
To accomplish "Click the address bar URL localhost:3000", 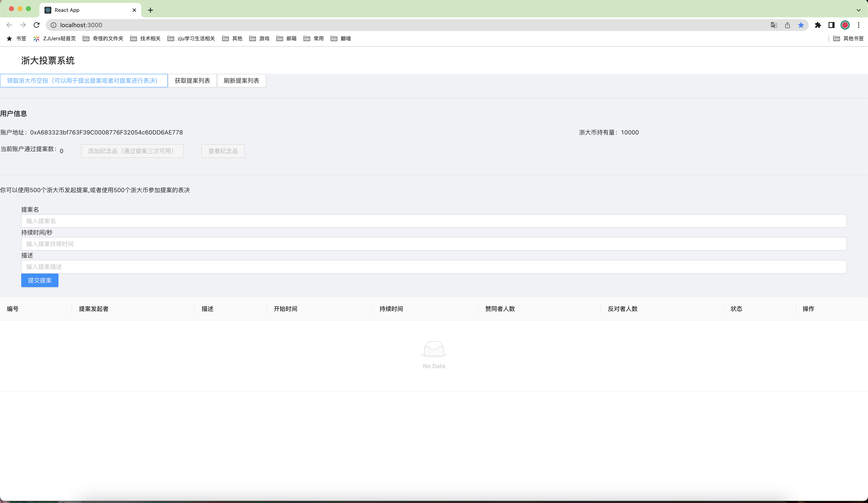I will (81, 25).
